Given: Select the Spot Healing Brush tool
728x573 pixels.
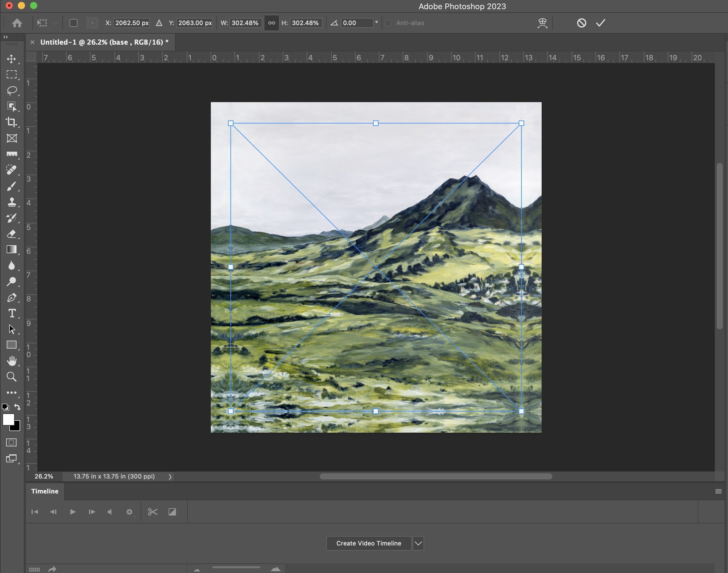Looking at the screenshot, I should (x=12, y=170).
